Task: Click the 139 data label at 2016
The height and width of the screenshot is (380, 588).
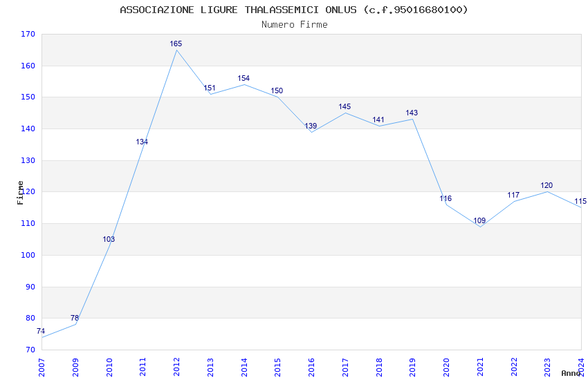Action: [x=311, y=126]
